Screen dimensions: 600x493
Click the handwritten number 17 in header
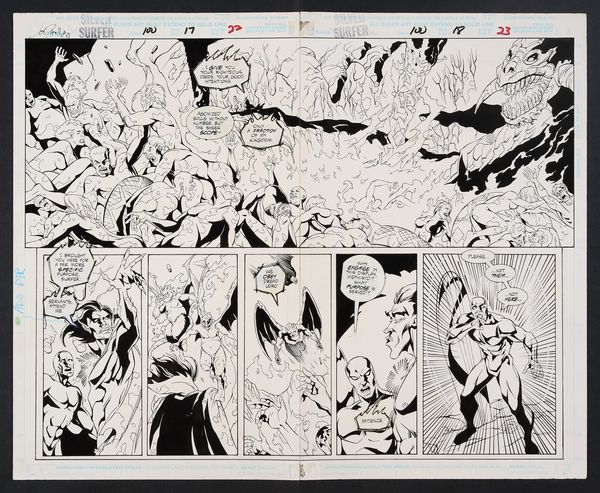(x=189, y=31)
